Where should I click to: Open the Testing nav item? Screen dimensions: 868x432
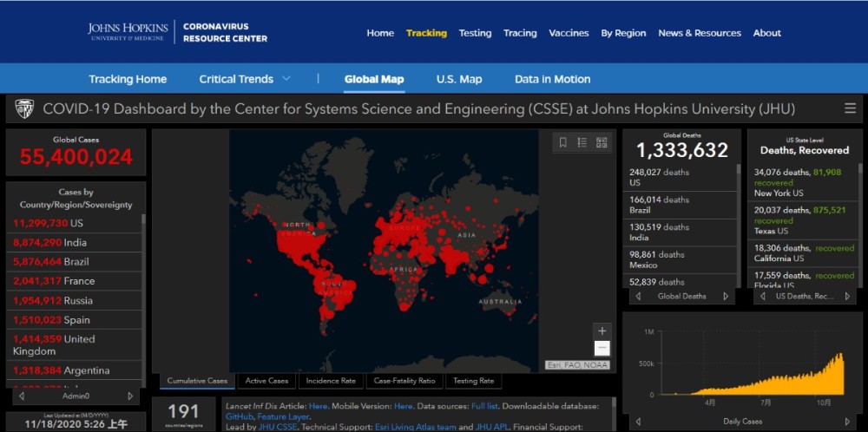pyautogui.click(x=475, y=33)
